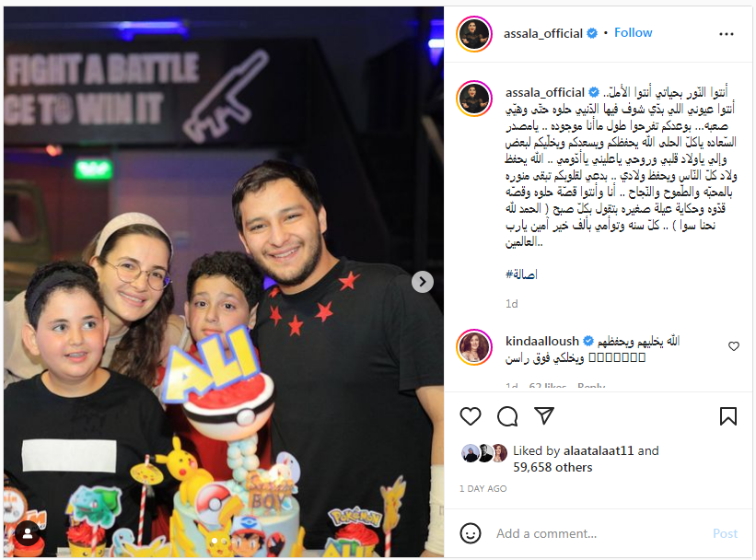Open the list of 59,658 others likes
This screenshot has width=756, height=560.
click(x=552, y=467)
